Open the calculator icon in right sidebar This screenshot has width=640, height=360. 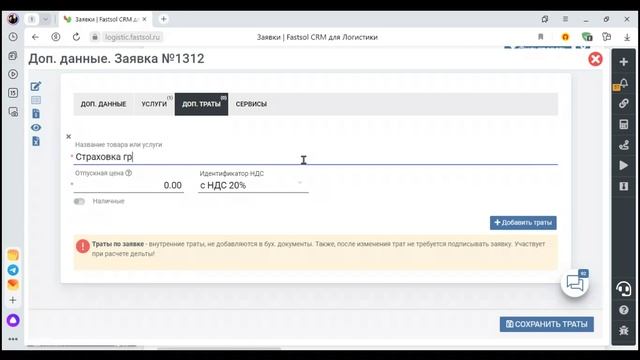(x=623, y=124)
